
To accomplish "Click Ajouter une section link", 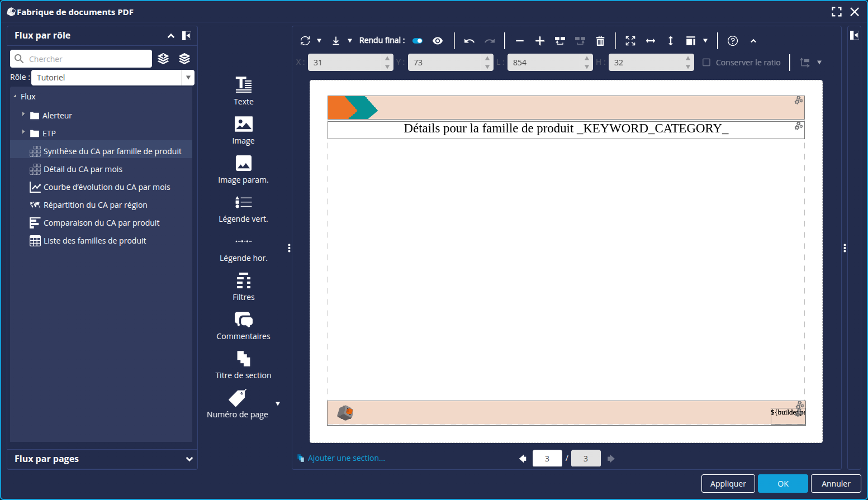I will pyautogui.click(x=345, y=458).
